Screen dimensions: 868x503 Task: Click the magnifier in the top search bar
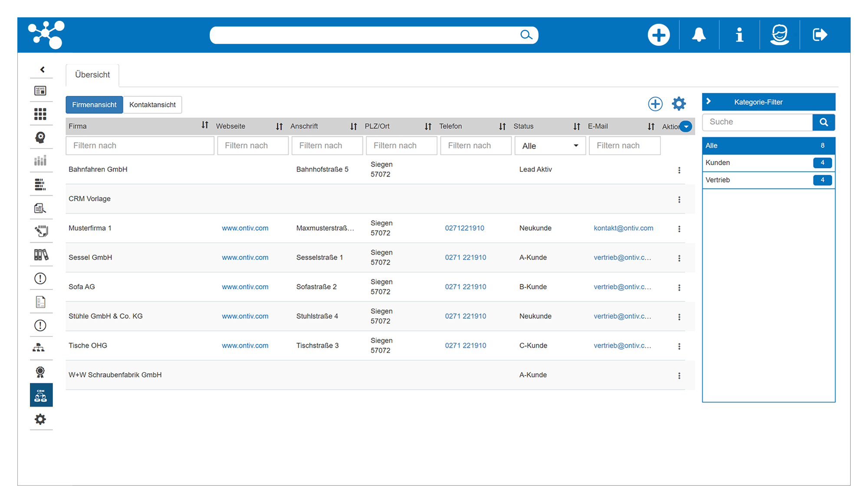coord(526,35)
